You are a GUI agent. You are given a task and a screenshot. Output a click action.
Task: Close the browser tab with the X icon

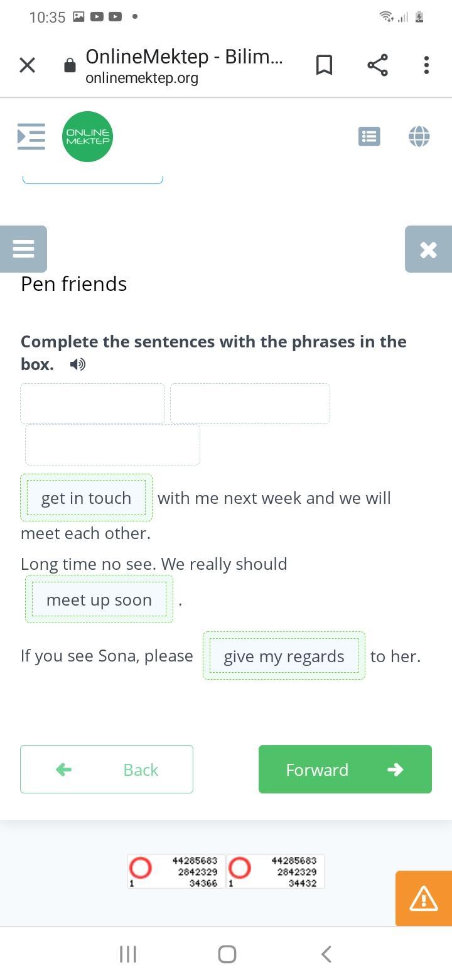click(27, 65)
